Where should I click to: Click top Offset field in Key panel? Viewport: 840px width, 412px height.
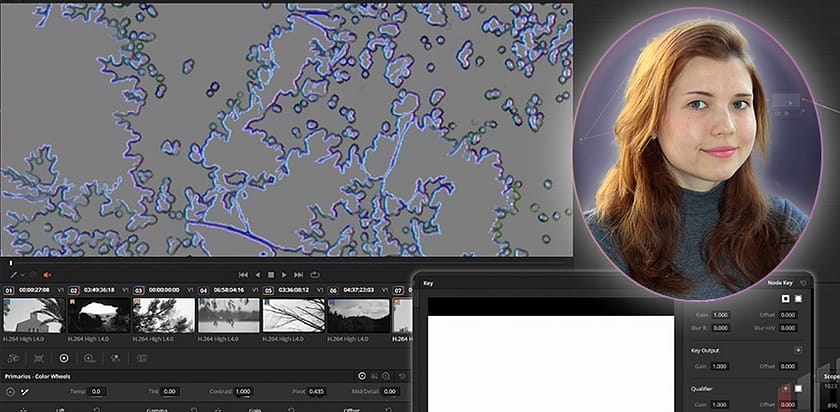coord(788,315)
